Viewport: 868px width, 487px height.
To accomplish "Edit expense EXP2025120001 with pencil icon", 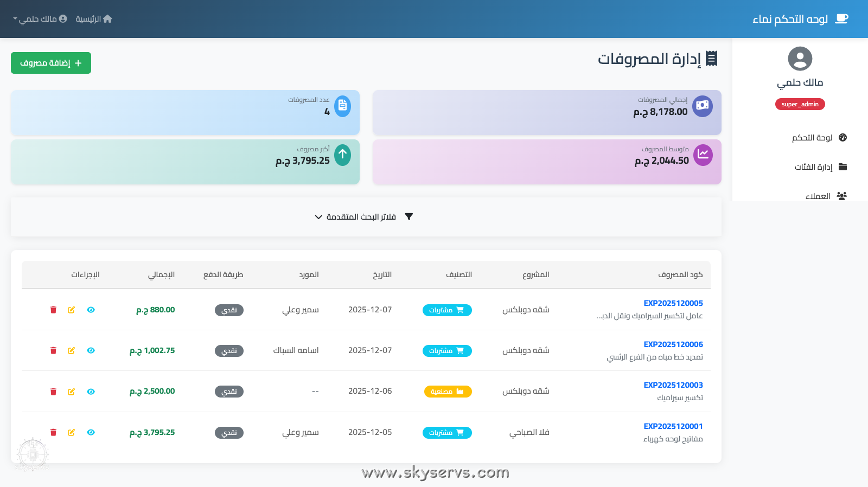I will click(71, 432).
